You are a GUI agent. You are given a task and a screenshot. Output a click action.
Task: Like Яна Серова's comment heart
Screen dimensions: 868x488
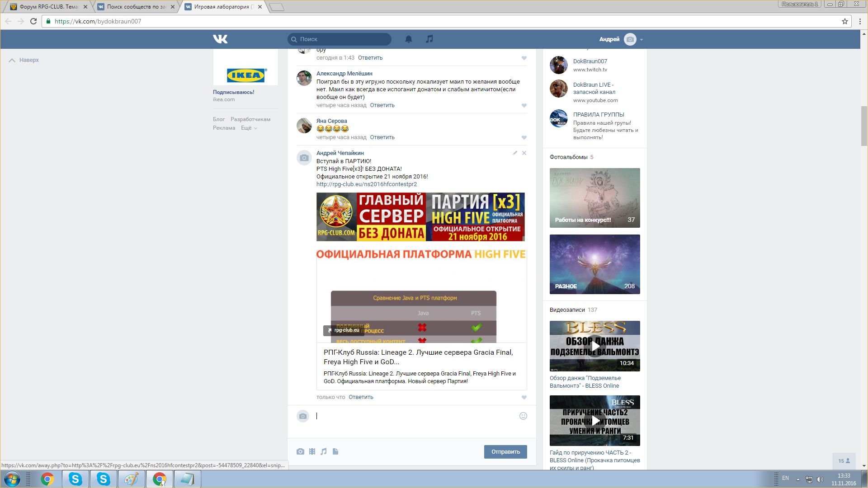(x=524, y=137)
